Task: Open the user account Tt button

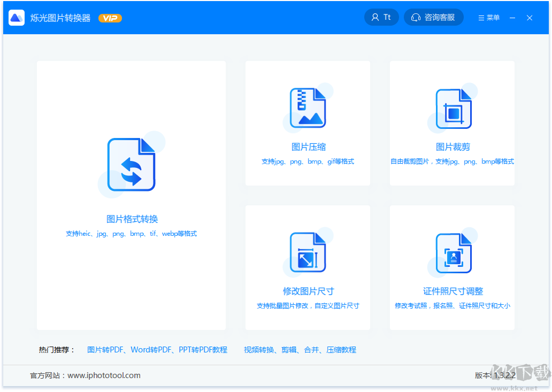Action: [x=381, y=17]
